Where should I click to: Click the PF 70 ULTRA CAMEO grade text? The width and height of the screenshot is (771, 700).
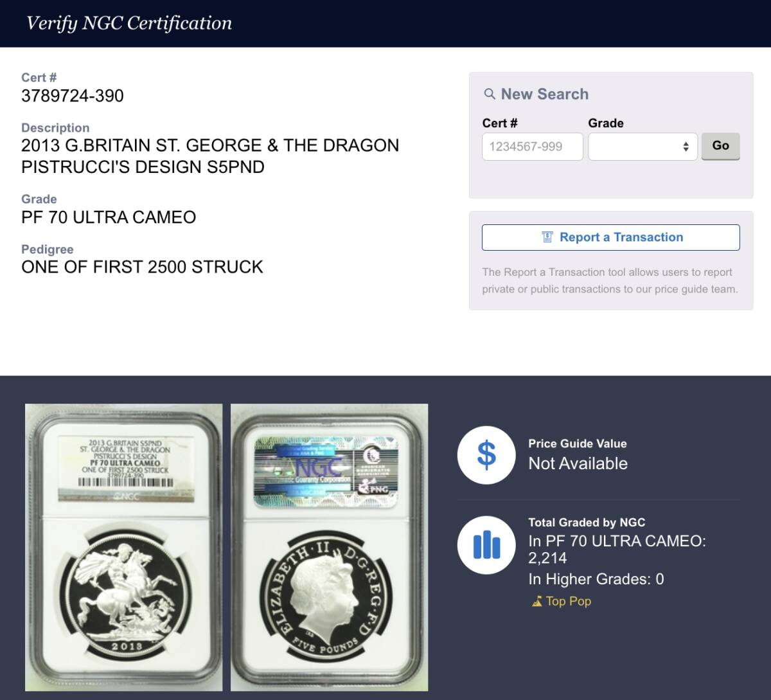pyautogui.click(x=109, y=217)
